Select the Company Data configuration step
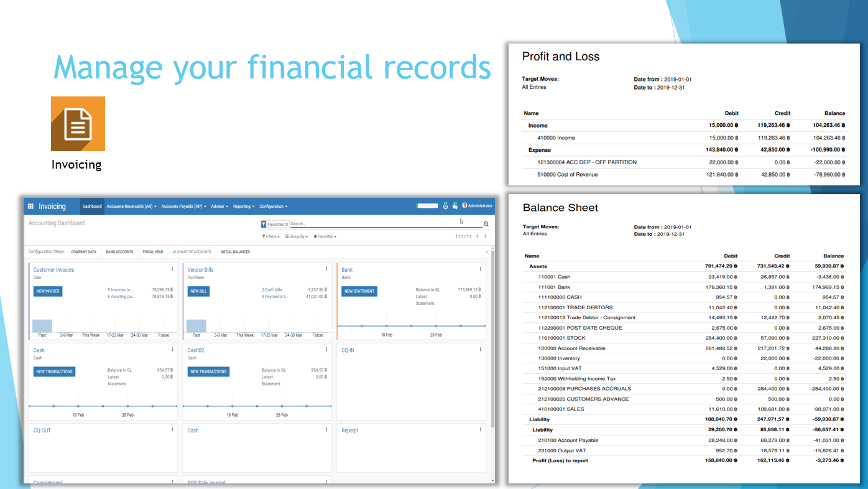This screenshot has height=489, width=868. pyautogui.click(x=83, y=252)
